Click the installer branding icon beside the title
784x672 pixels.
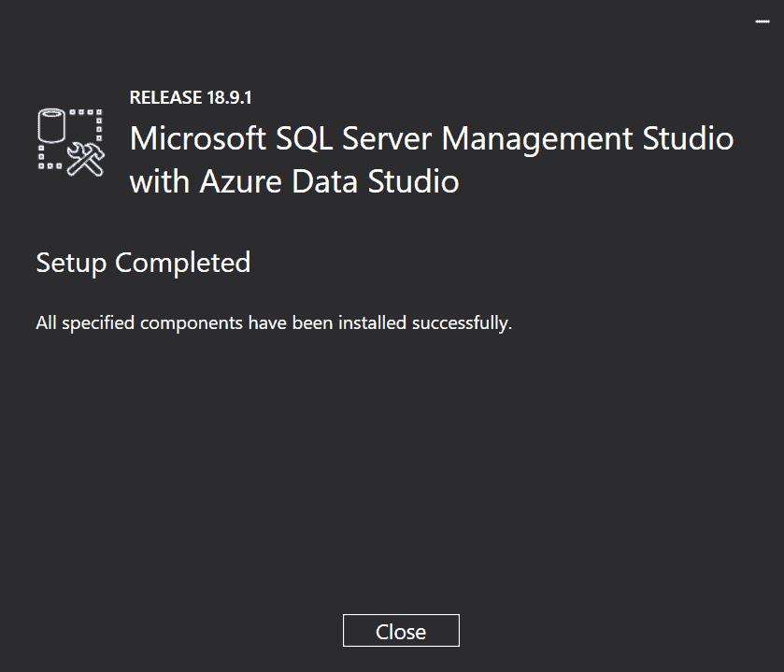tap(67, 140)
